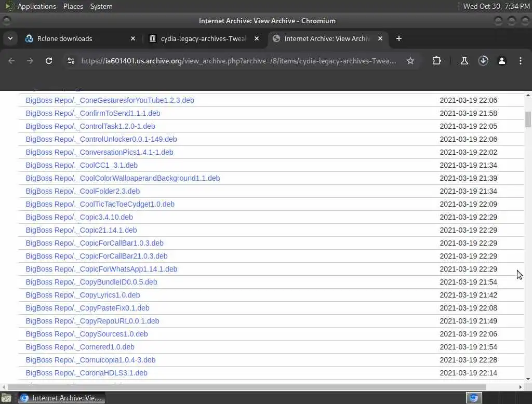Click the scroll down arrow
Viewport: 532px width, 404px height.
528,379
